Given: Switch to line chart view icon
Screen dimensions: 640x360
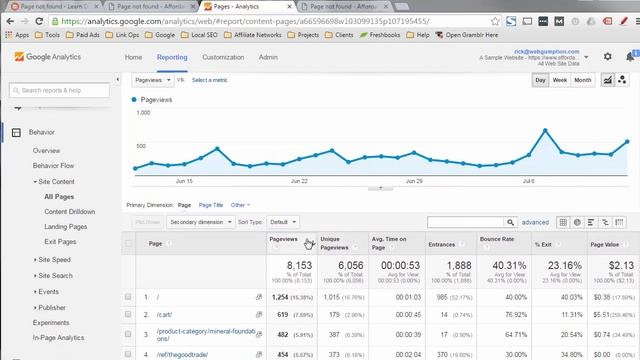Looking at the screenshot, I should point(607,80).
